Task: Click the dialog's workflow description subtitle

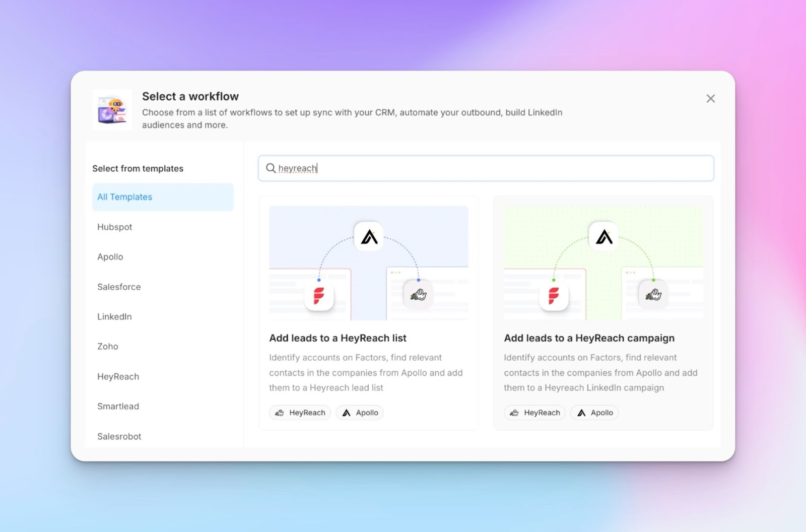Action: (x=352, y=118)
